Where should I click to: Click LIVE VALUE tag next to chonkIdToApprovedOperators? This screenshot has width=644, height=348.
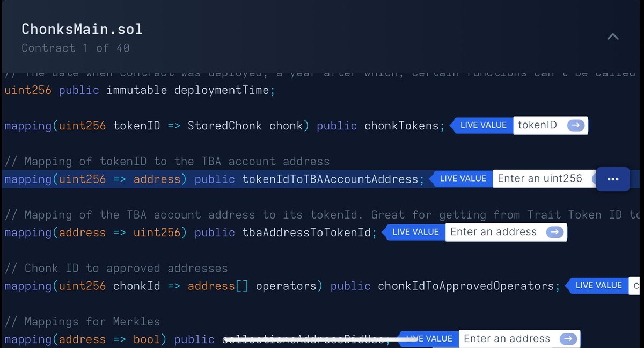pyautogui.click(x=597, y=286)
